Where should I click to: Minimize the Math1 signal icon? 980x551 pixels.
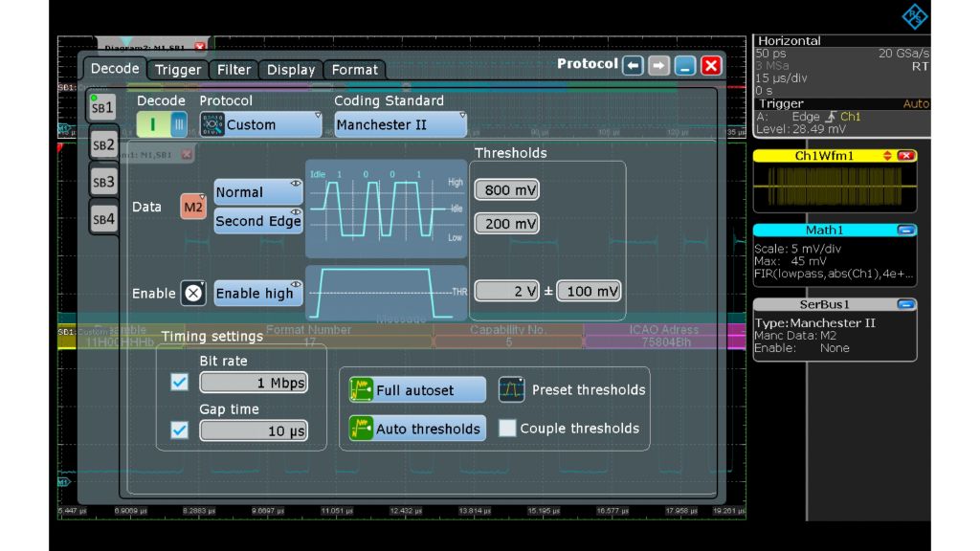(x=905, y=231)
